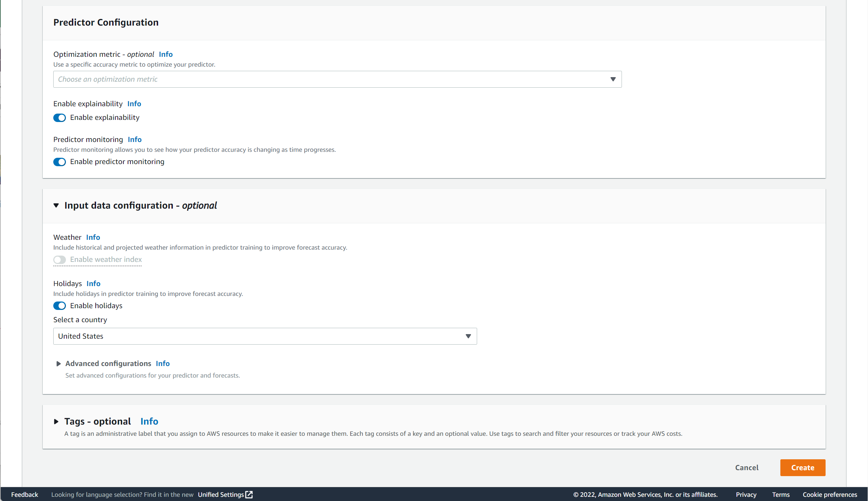Click the Cancel button
The height and width of the screenshot is (501, 868).
tap(747, 468)
